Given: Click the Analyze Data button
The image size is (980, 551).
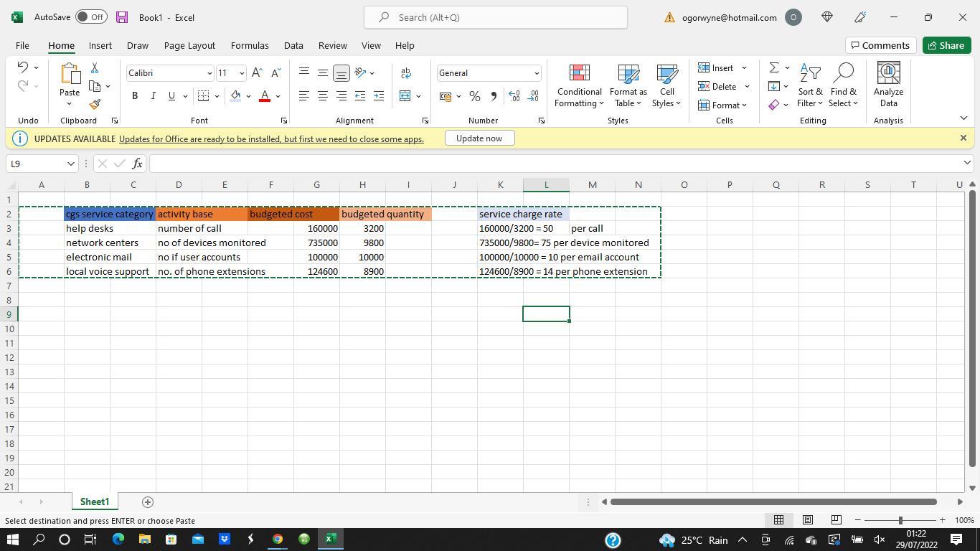Looking at the screenshot, I should [x=888, y=86].
